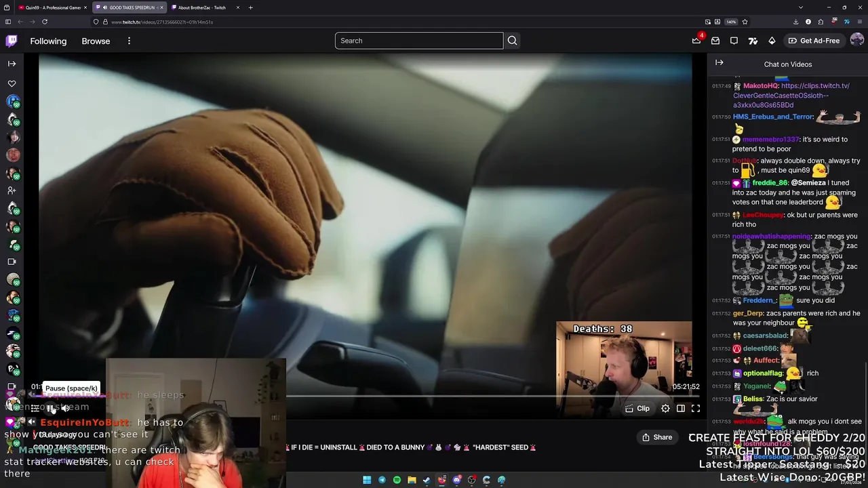Click username freddie_86 in chat
This screenshot has width=868, height=488.
coord(770,182)
